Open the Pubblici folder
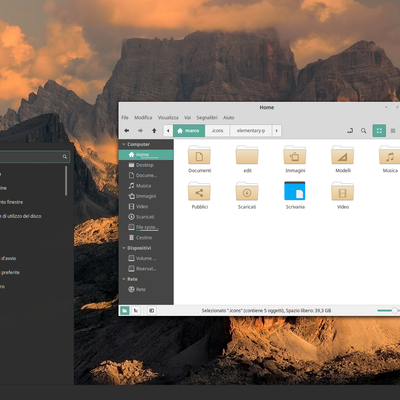The width and height of the screenshot is (400, 400). click(199, 195)
